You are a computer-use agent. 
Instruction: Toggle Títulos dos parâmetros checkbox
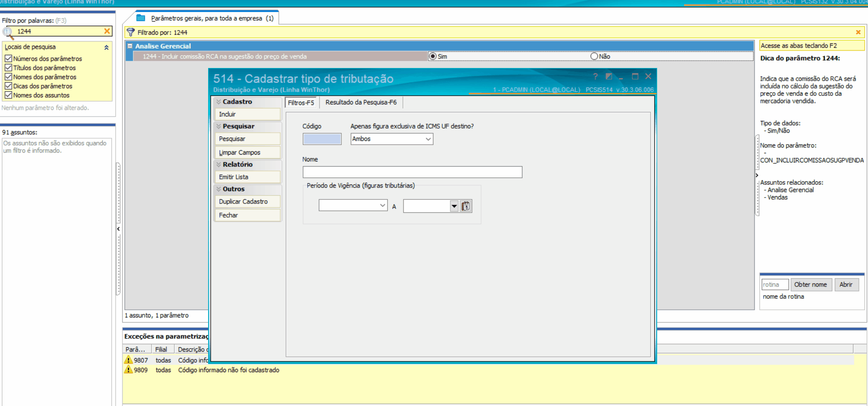point(8,68)
